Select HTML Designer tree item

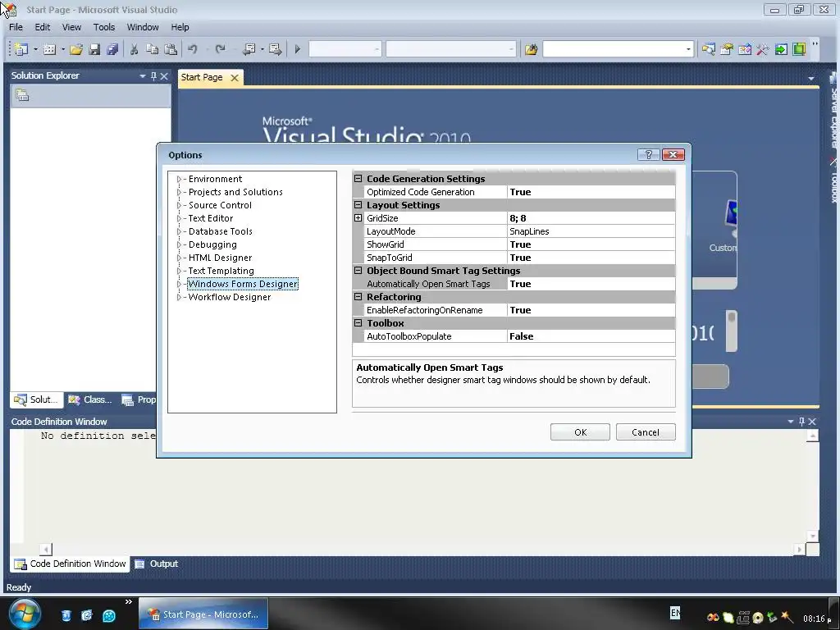pyautogui.click(x=220, y=258)
